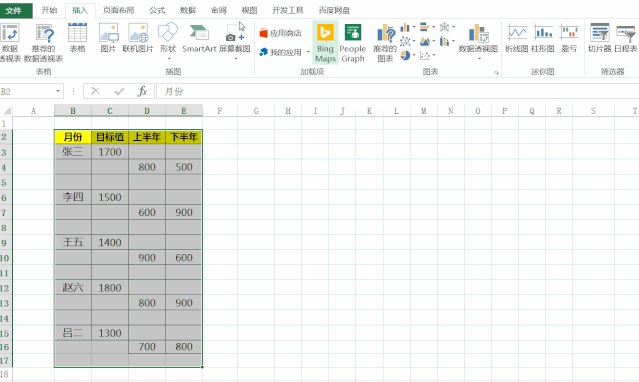The image size is (639, 382).
Task: Expand the My Apps (我的应用) dropdown arrow
Action: [x=308, y=52]
